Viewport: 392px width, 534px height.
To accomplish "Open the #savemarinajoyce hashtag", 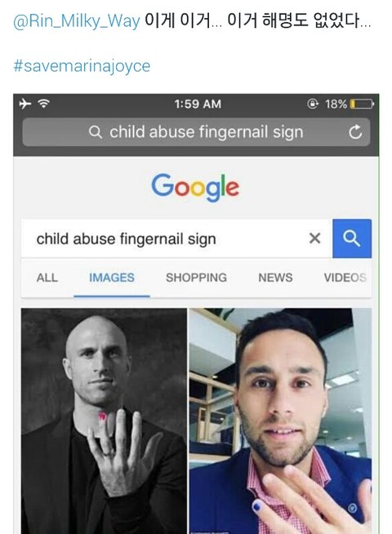I will point(82,65).
